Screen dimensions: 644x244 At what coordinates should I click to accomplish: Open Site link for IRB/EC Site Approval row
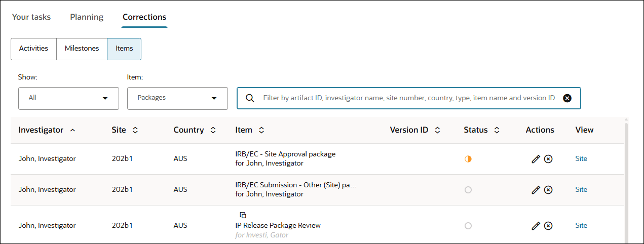point(581,159)
